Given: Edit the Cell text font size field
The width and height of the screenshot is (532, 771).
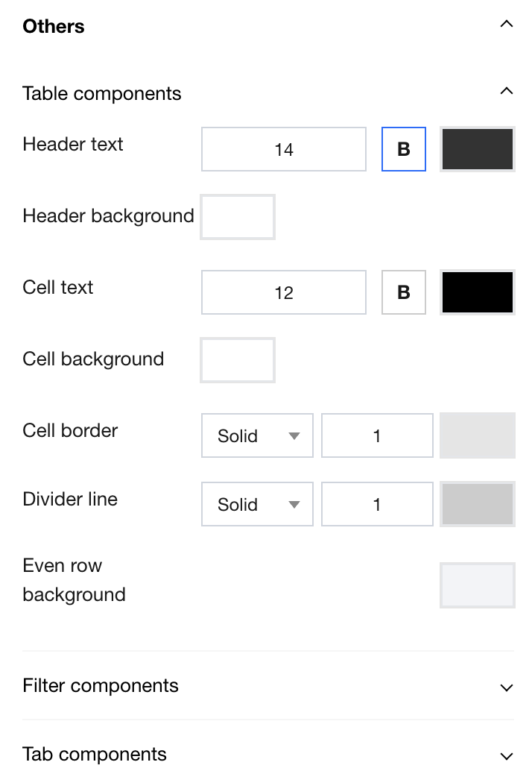Looking at the screenshot, I should pyautogui.click(x=284, y=292).
